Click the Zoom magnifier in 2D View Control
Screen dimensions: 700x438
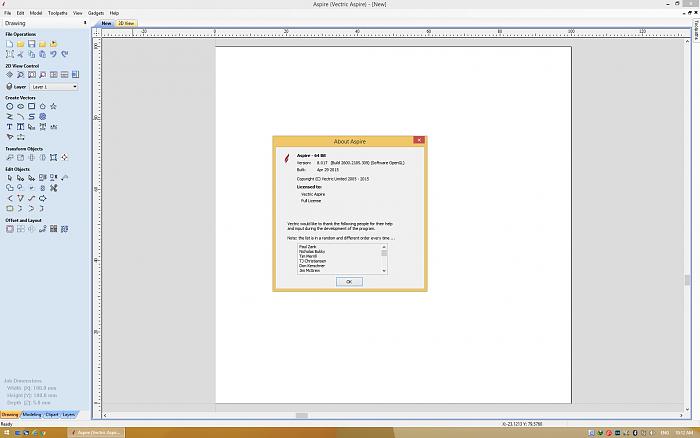21,75
